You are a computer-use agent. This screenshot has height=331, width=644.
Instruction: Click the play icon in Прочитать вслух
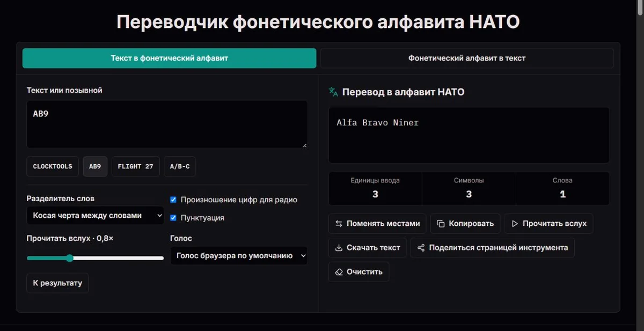[x=515, y=224]
